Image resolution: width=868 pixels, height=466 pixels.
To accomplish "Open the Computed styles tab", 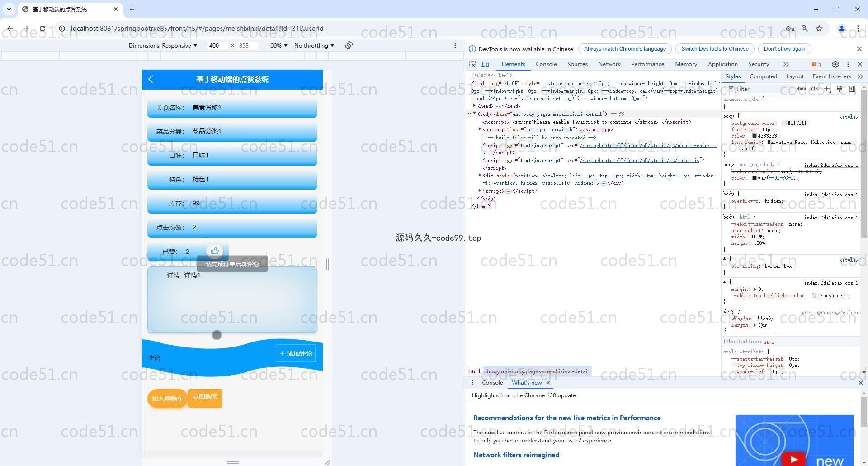I will [x=763, y=76].
